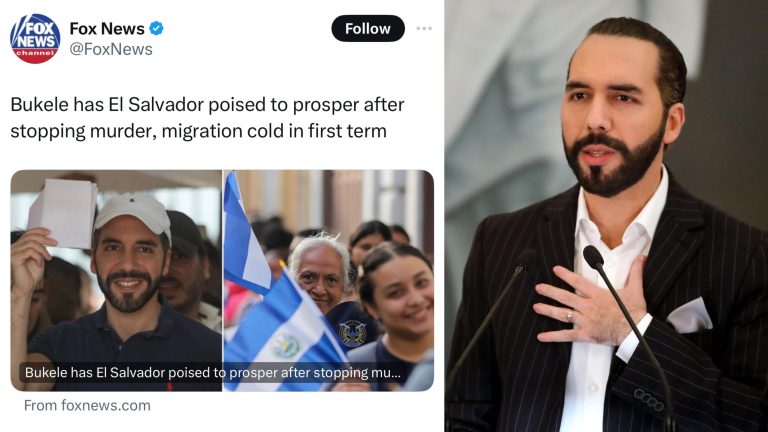The width and height of the screenshot is (768, 432).
Task: Open preview photo of man in white cap
Action: tap(116, 280)
